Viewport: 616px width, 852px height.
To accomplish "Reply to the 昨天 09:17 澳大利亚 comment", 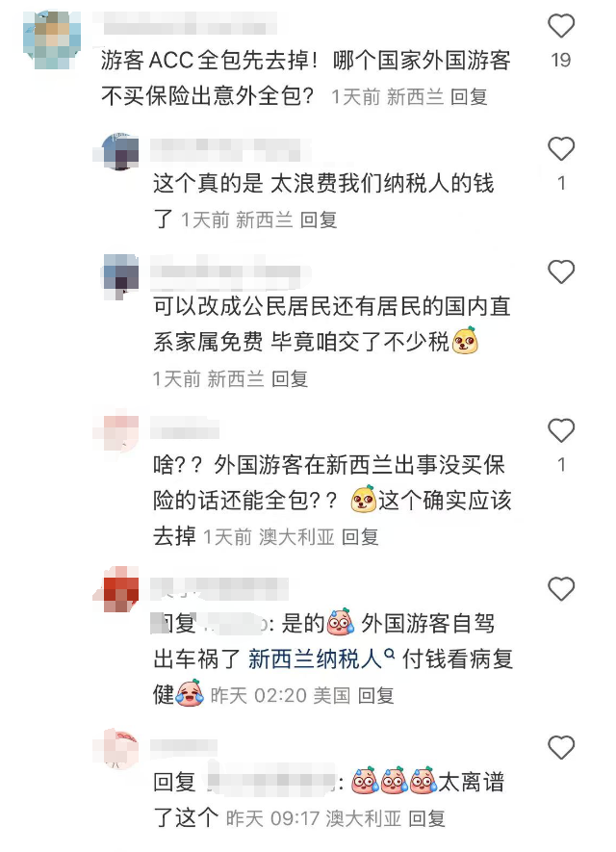I will (427, 818).
